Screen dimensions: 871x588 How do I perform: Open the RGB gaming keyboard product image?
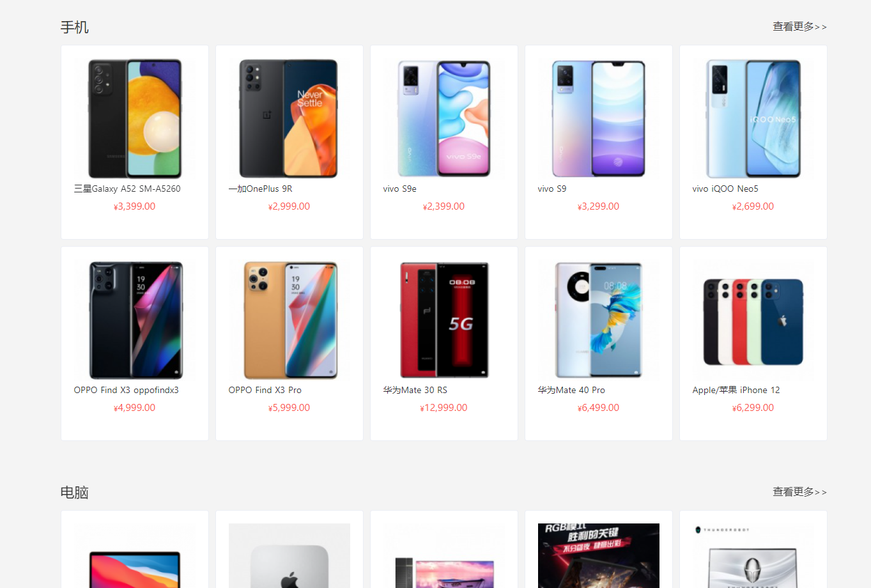599,555
